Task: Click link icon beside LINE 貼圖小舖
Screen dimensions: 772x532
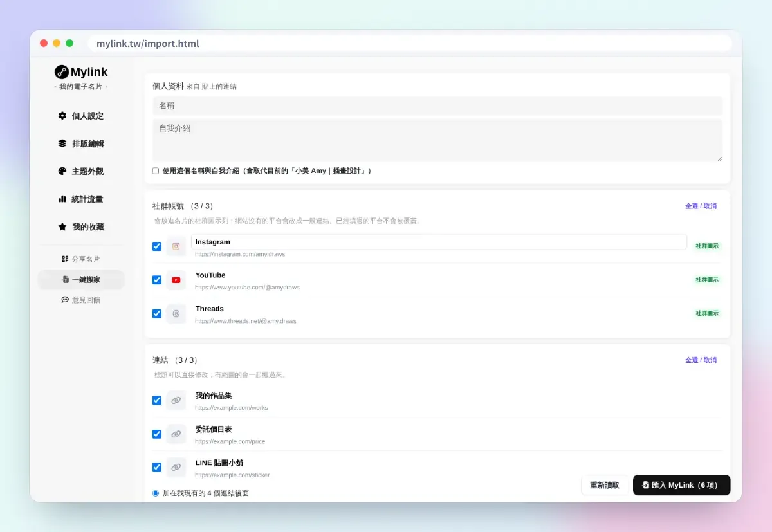Action: coord(176,467)
